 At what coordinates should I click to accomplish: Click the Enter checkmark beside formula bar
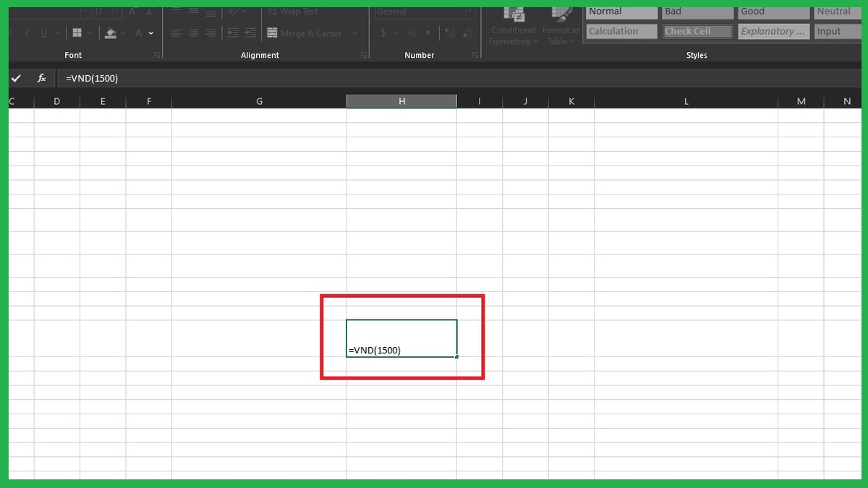point(16,77)
